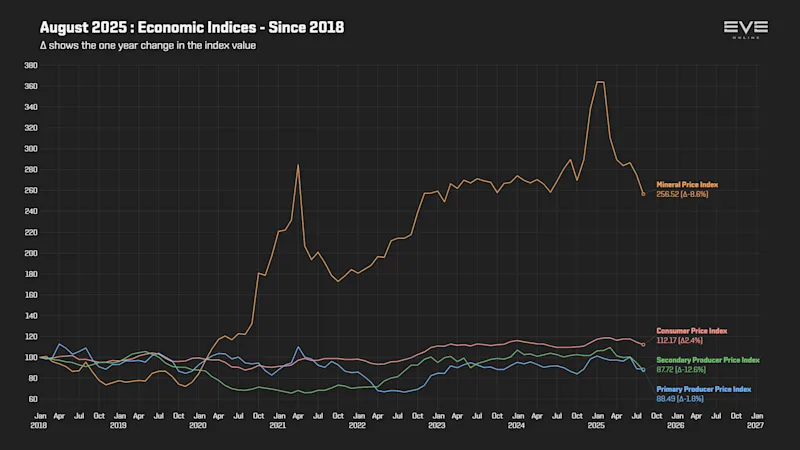Click the x-axis label 'Jan 2020'
Viewport: 800px width, 450px height.
point(198,421)
